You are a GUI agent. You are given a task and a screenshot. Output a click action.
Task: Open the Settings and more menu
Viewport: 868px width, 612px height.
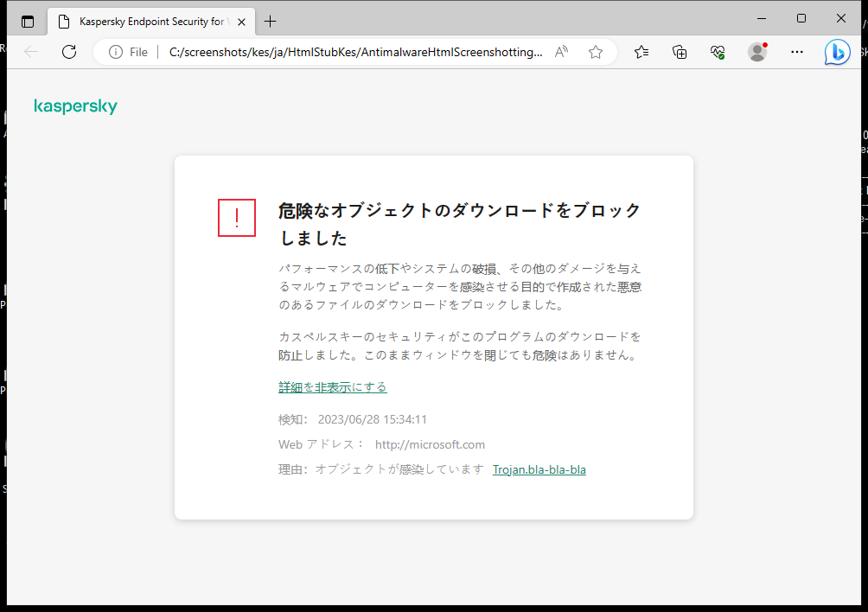click(x=796, y=52)
